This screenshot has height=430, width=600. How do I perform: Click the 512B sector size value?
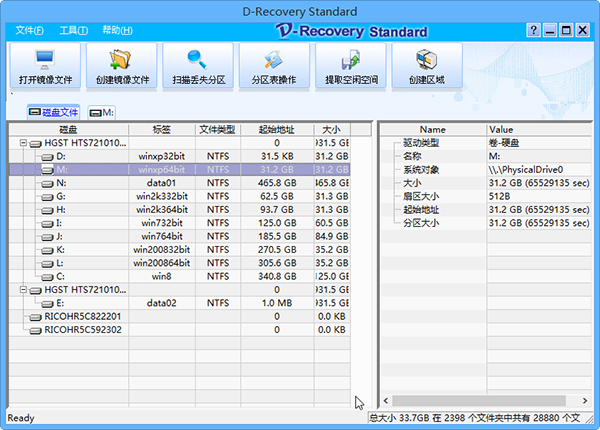499,197
